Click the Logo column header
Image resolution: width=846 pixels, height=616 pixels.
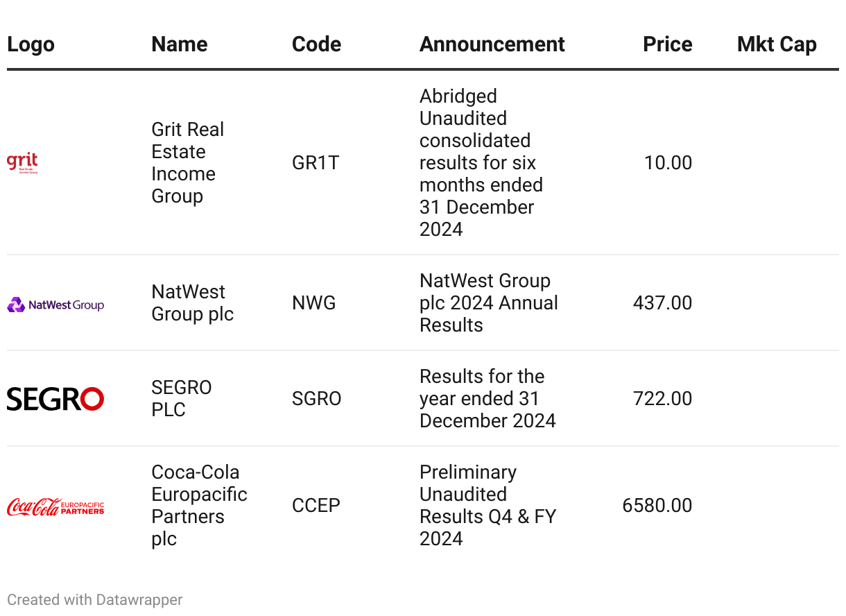(x=31, y=44)
